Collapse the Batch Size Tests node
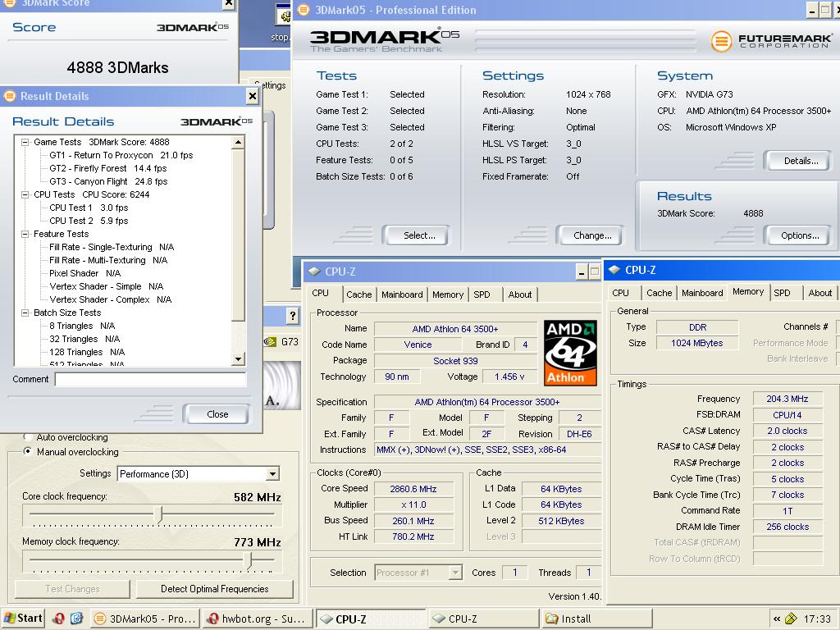 [x=25, y=313]
